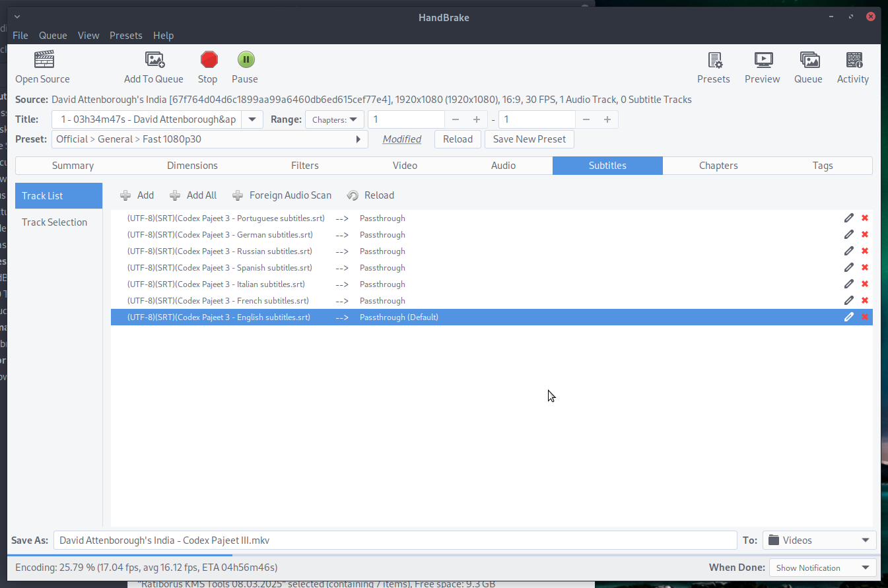Viewport: 888px width, 588px height.
Task: Click the Modified preset link
Action: [x=402, y=139]
